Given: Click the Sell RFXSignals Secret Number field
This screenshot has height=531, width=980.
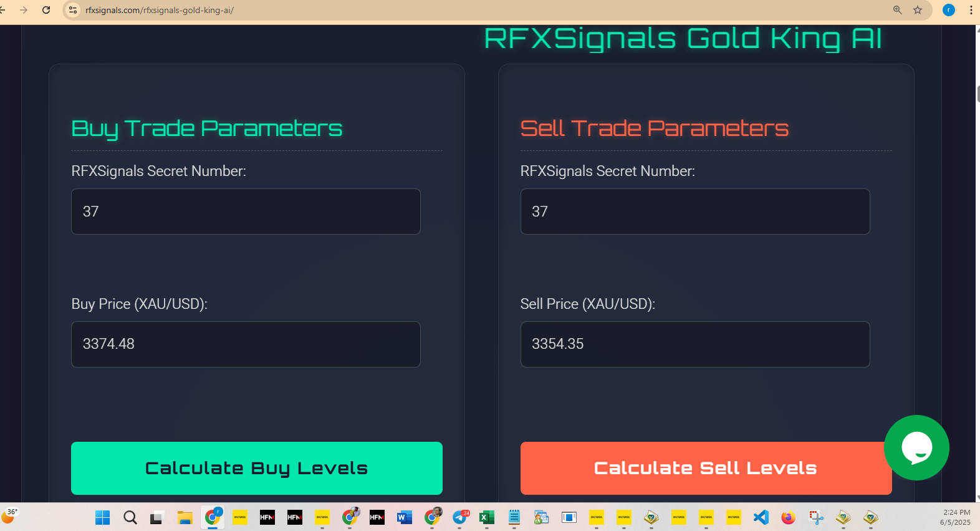Looking at the screenshot, I should [695, 212].
